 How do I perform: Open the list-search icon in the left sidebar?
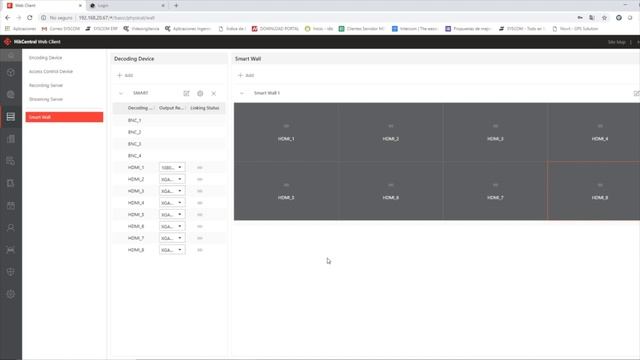tap(11, 161)
